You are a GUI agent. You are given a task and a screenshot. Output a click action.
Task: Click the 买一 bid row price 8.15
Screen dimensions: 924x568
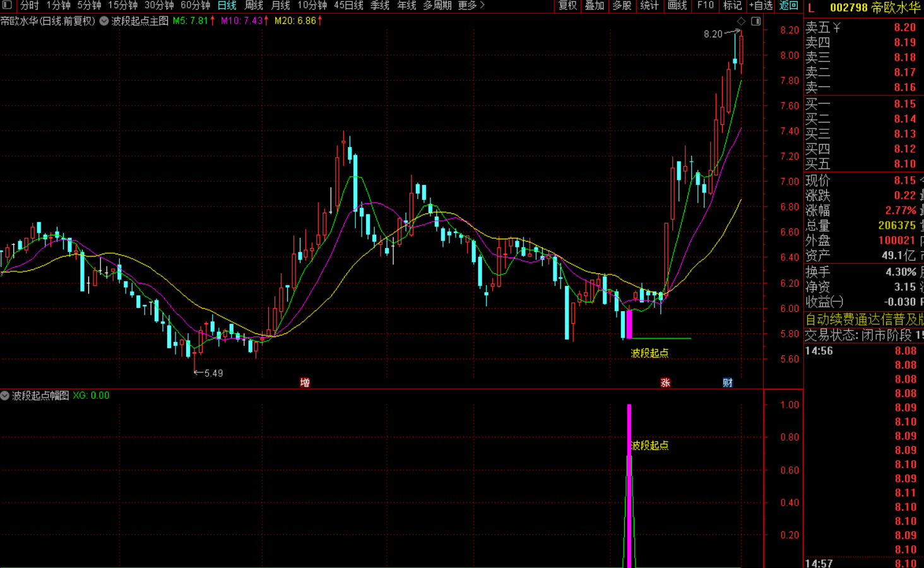[x=904, y=104]
